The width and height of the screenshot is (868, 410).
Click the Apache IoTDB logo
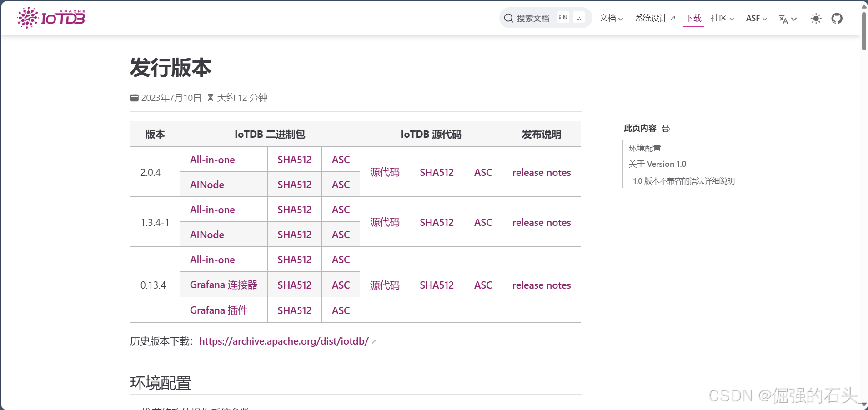[x=51, y=18]
